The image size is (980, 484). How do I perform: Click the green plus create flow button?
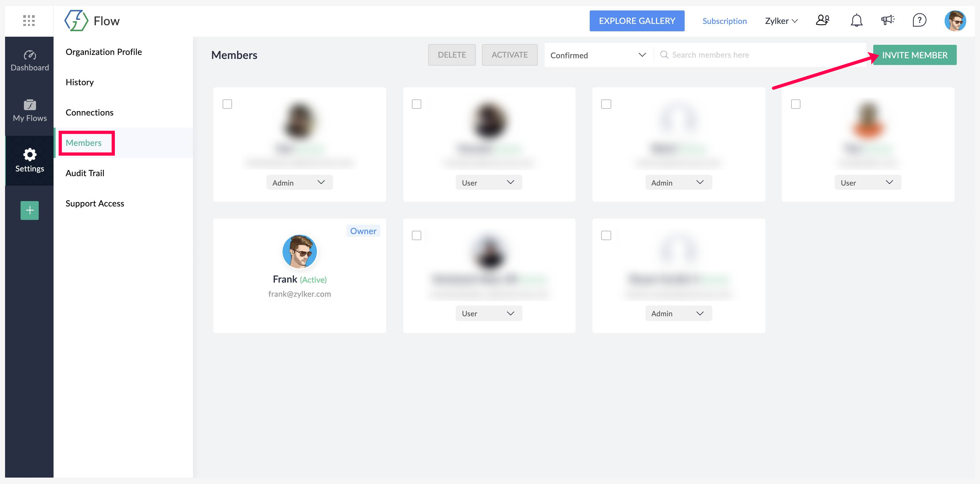click(x=30, y=211)
